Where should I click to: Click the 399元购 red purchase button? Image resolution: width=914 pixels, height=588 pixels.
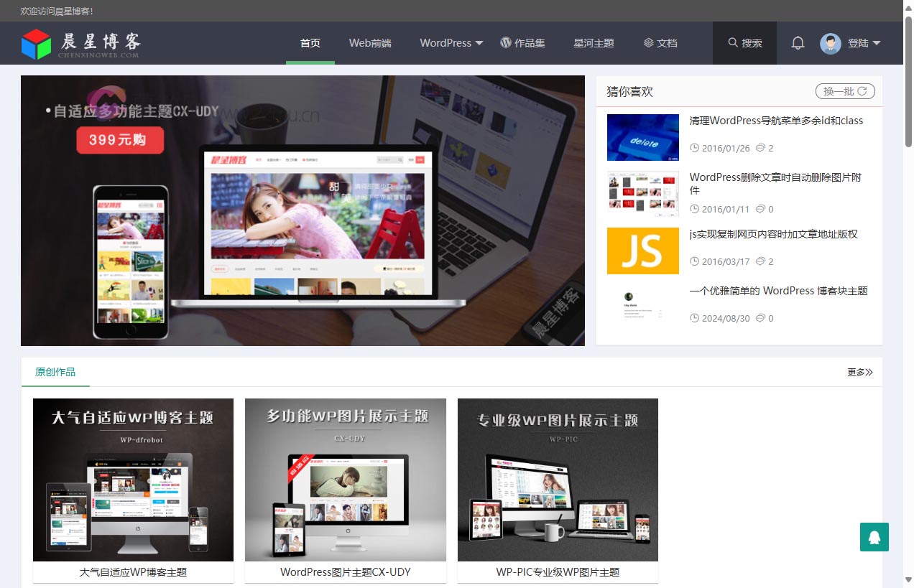pyautogui.click(x=120, y=140)
